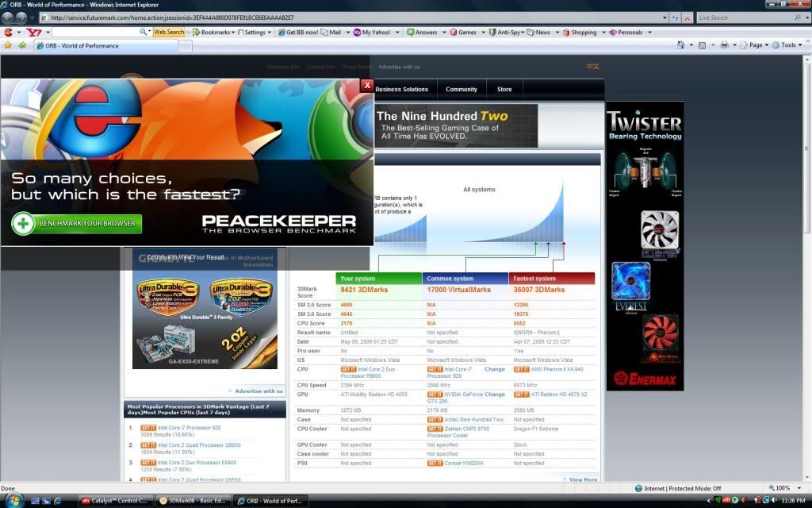Screen dimensions: 812x508
Task: Click Intel Core 2 Quad Processor Q6600 link
Action: click(199, 445)
